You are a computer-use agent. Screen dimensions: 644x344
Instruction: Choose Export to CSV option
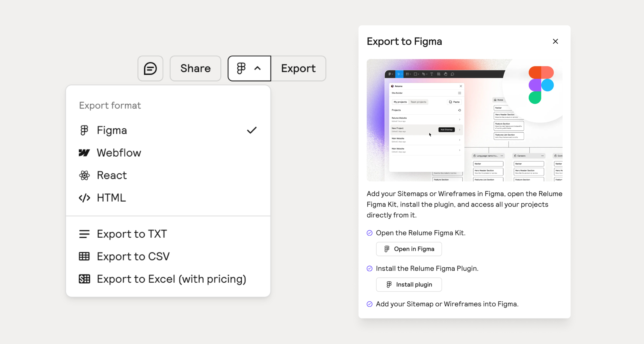168,256
